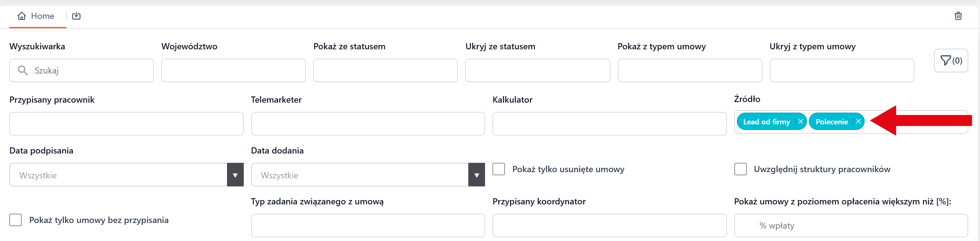
Task: Click the Telemarketer field
Action: (x=367, y=124)
